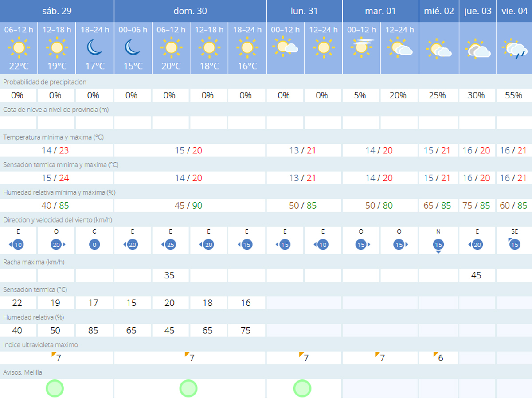Click the sun icon for dom. 30 06–12 h
This screenshot has width=532, height=399.
tap(171, 47)
